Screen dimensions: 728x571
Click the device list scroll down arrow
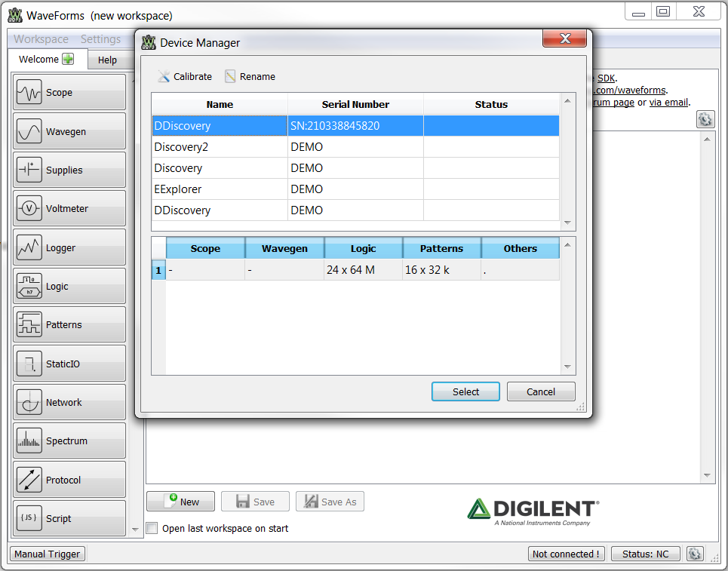(x=567, y=223)
